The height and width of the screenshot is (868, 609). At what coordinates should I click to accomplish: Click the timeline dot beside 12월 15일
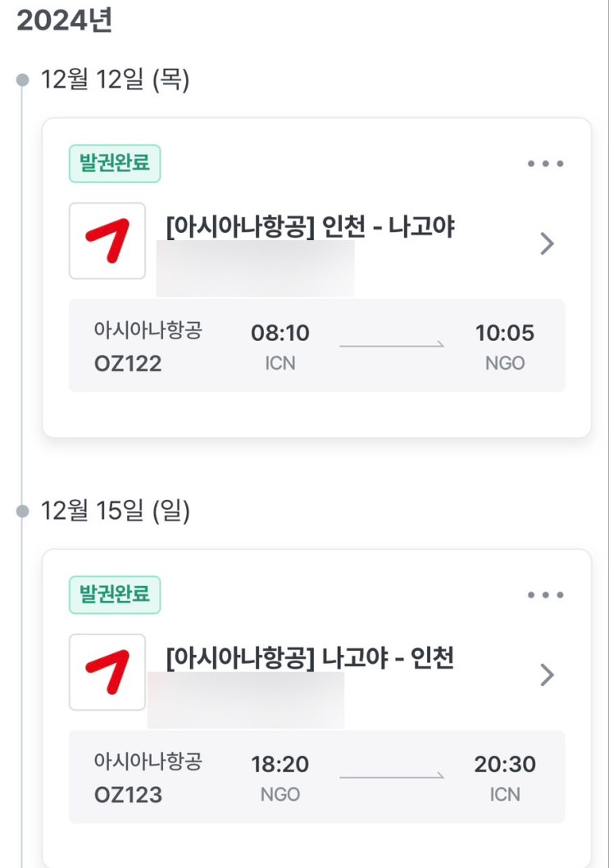click(x=23, y=511)
